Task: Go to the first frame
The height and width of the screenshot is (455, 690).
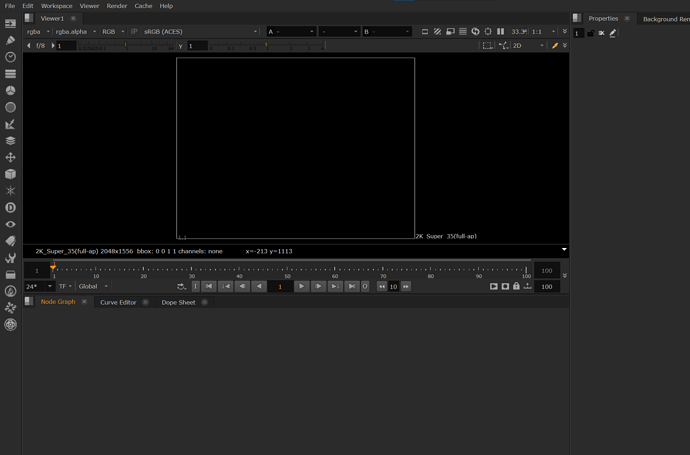Action: tap(209, 286)
